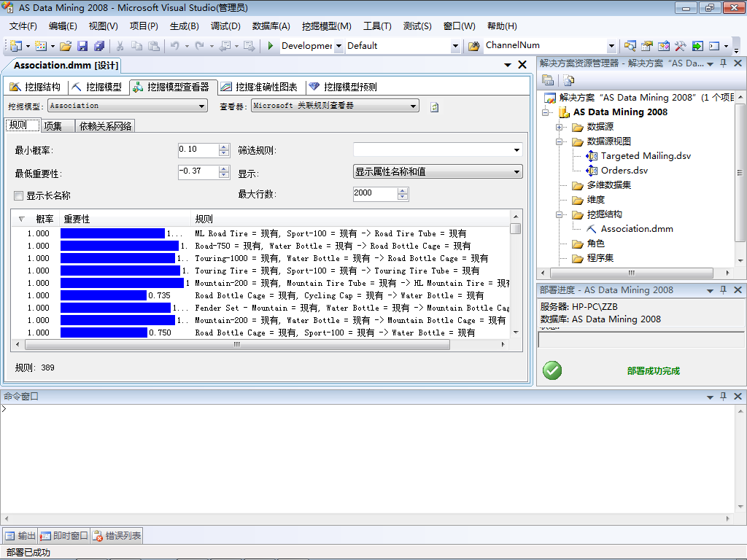Click the pin icon of Solution Explorer panel
747x560 pixels.
click(x=723, y=63)
